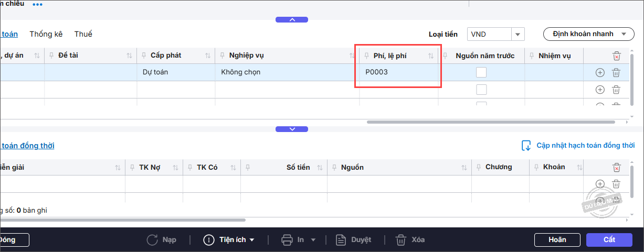
Task: Pin the TK Có column
Action: [189, 168]
